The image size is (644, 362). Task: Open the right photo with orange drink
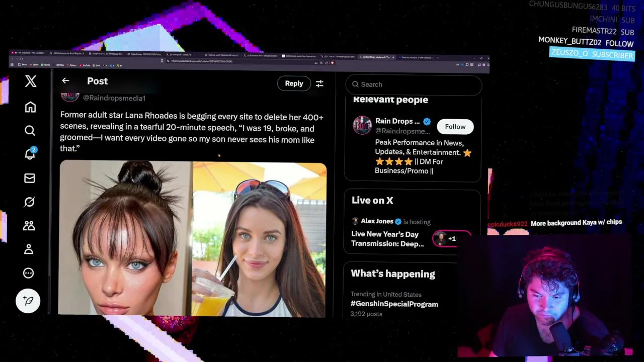click(x=260, y=239)
